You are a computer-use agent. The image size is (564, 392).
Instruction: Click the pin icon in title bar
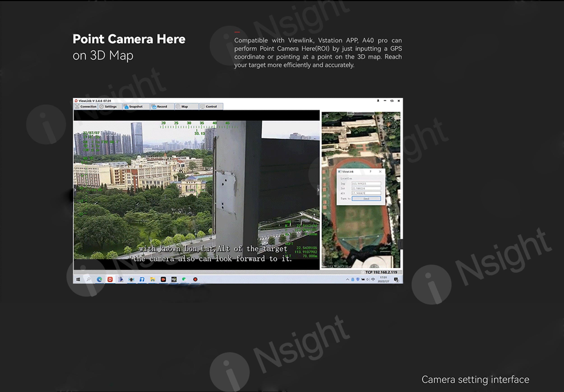tap(378, 101)
